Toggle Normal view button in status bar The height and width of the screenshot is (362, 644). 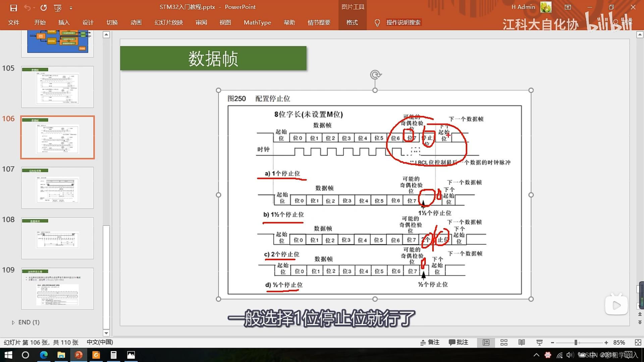click(x=486, y=342)
